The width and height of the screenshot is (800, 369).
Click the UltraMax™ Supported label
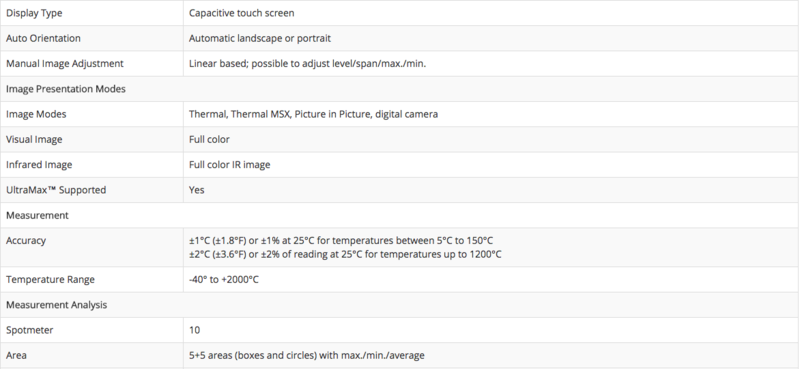[x=56, y=190]
